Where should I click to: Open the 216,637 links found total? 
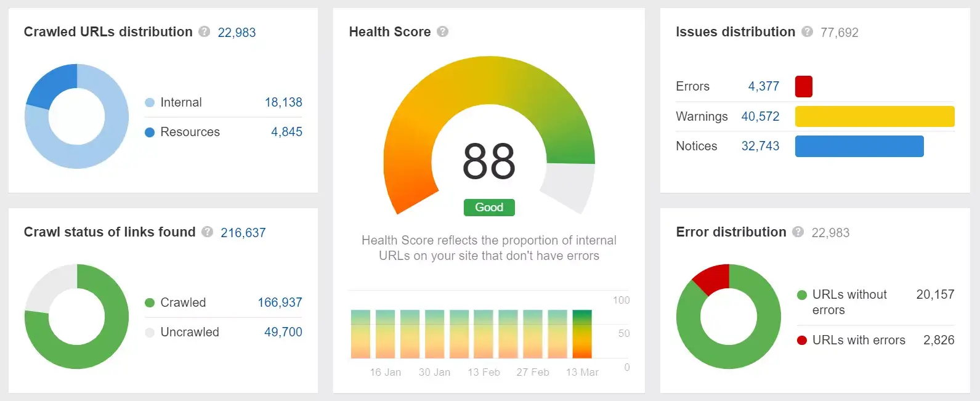coord(243,232)
